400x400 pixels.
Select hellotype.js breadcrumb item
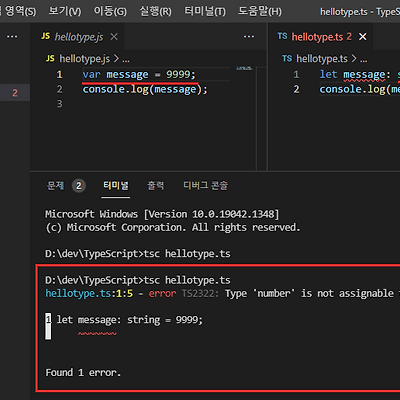(x=85, y=59)
